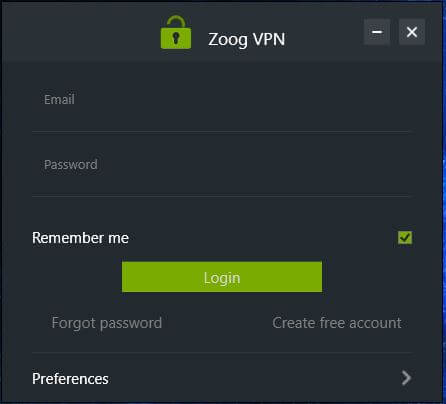Screen dimensions: 446x404
Task: Click the underline below the Email field
Action: click(x=221, y=132)
